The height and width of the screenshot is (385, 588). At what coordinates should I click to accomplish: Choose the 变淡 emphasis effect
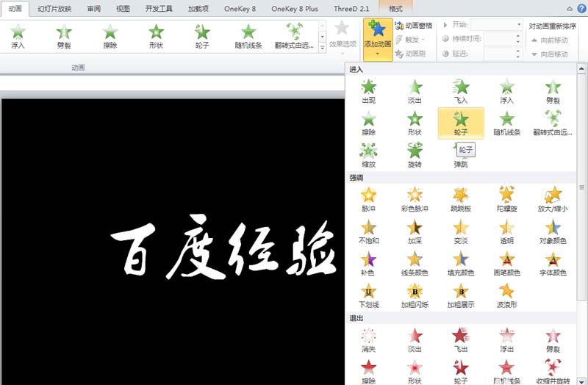pyautogui.click(x=461, y=231)
